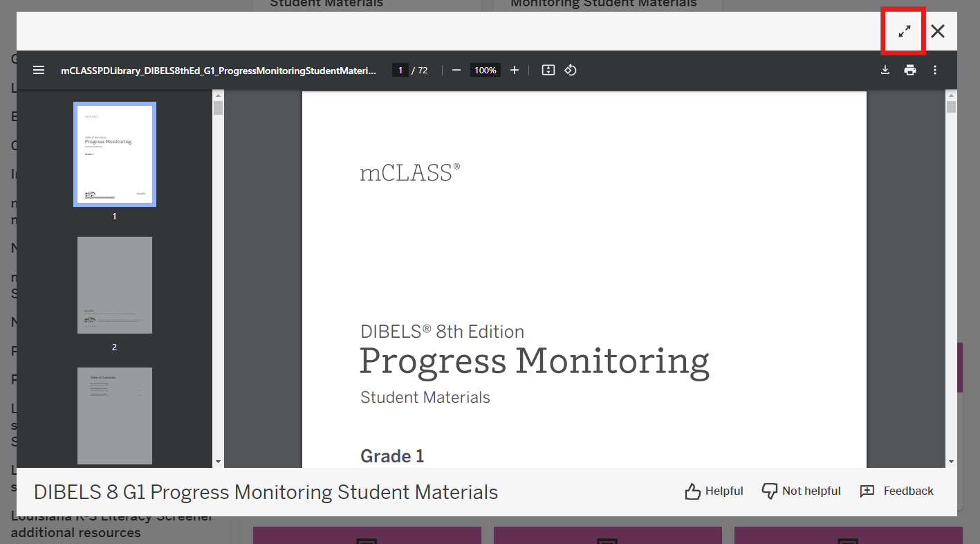The height and width of the screenshot is (544, 980).
Task: Rotate the document counterclockwise
Action: click(571, 70)
